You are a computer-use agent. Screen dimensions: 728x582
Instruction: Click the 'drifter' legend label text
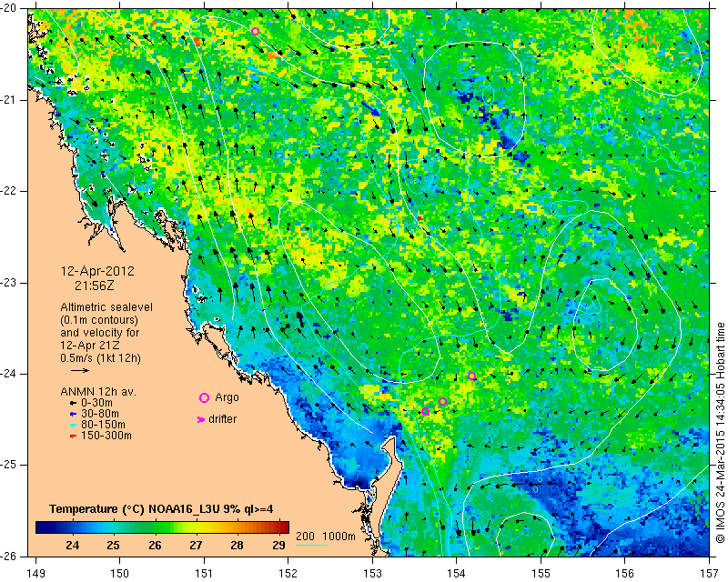[222, 419]
